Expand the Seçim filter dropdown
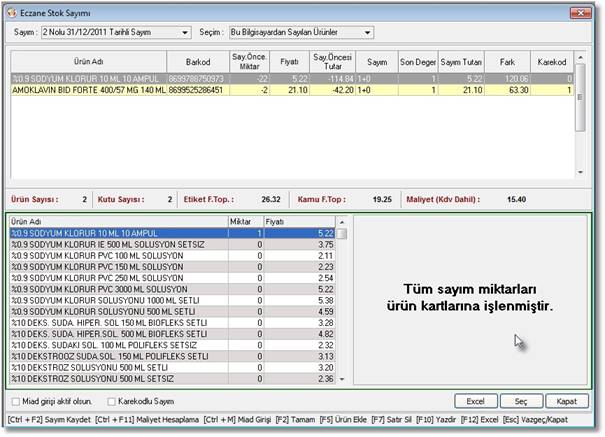The width and height of the screenshot is (605, 437). 367,33
